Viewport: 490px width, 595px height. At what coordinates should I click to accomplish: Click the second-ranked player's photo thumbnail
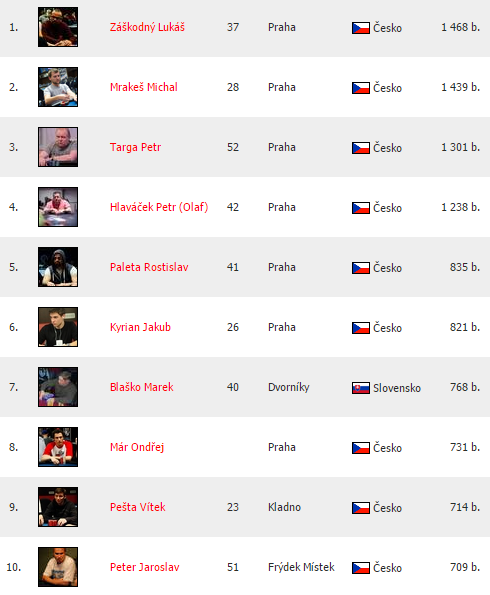tap(58, 87)
